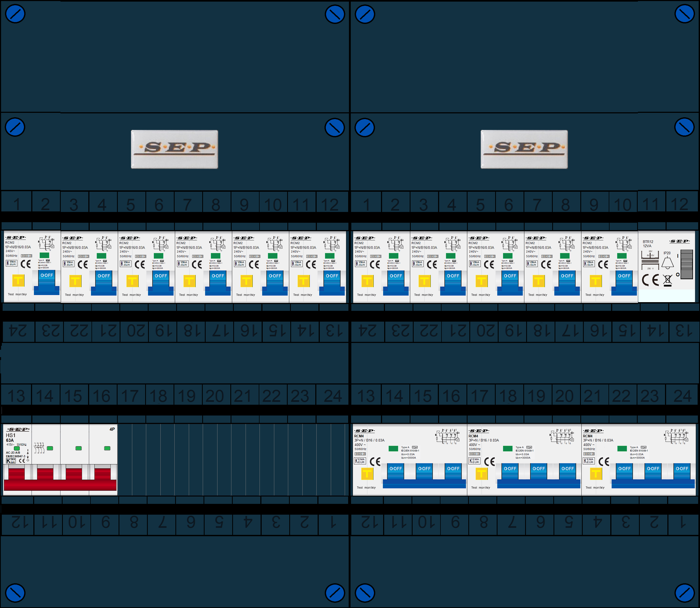This screenshot has width=700, height=608.
Task: Click the 'RCM4' label on device under slots 13-16
Action: 359,436
